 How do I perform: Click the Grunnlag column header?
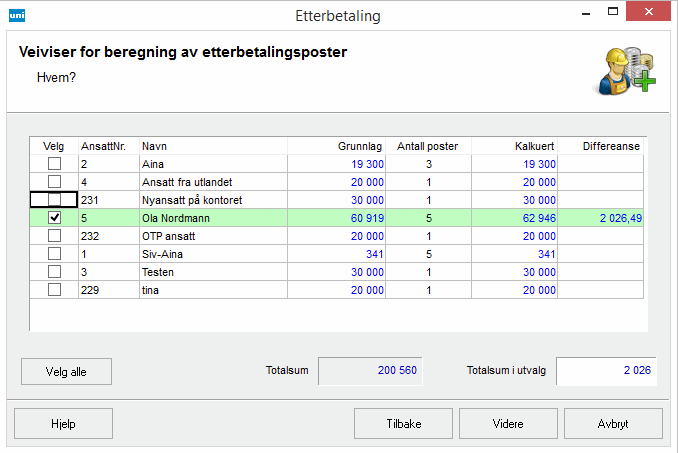click(x=337, y=147)
